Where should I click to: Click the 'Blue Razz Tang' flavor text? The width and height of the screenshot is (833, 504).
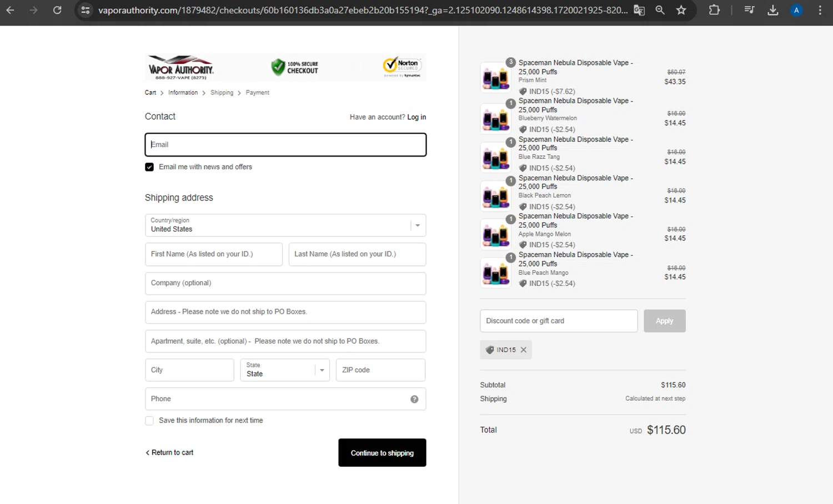(539, 157)
